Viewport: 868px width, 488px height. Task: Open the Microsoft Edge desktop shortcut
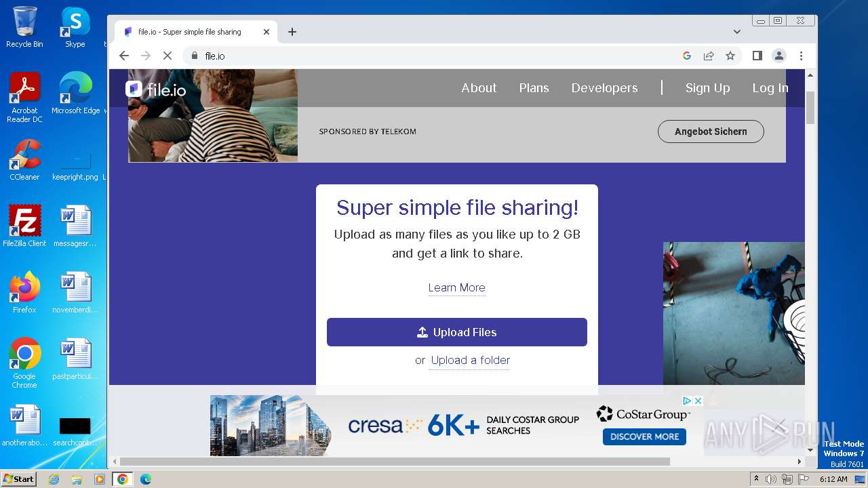(75, 94)
